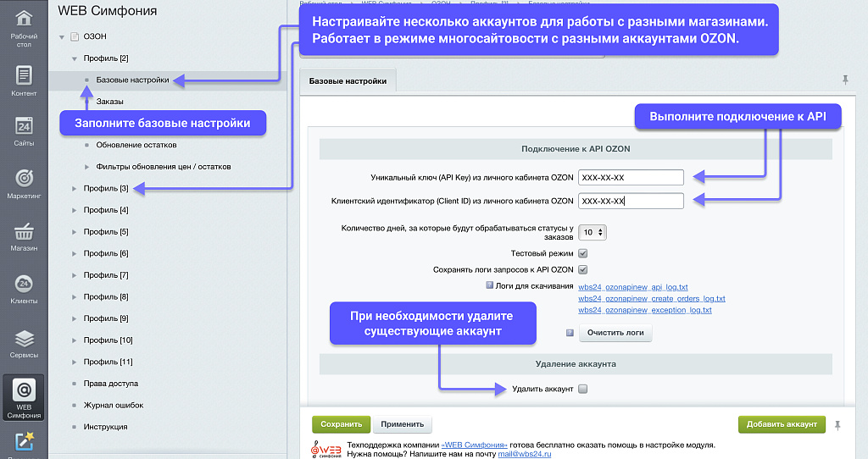Screen dimensions: 868x459
Task: Open the days count dropdown showing 10
Action: (593, 232)
